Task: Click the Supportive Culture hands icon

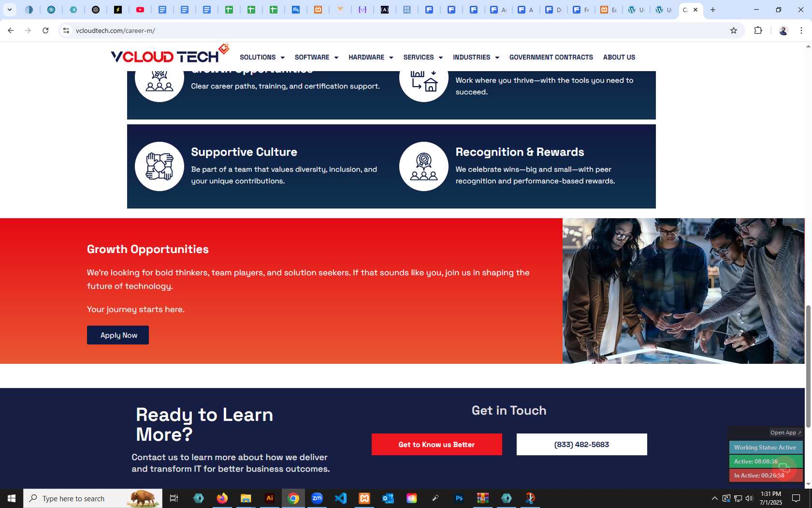Action: click(x=159, y=166)
